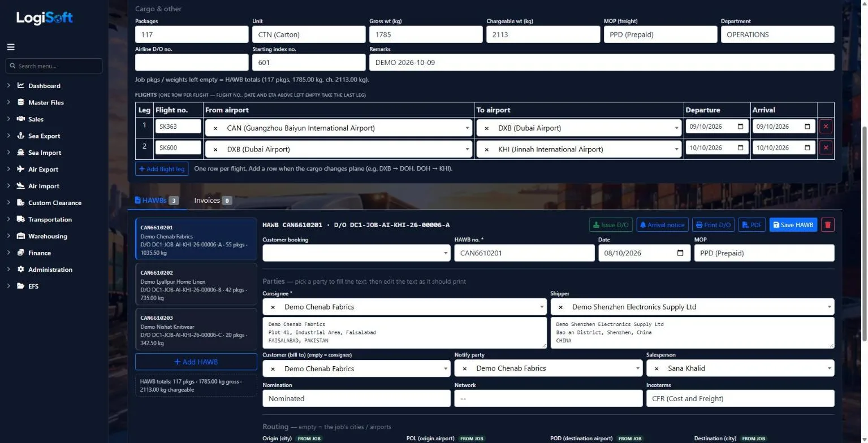The height and width of the screenshot is (443, 868).
Task: Click the PDF button
Action: tap(752, 225)
